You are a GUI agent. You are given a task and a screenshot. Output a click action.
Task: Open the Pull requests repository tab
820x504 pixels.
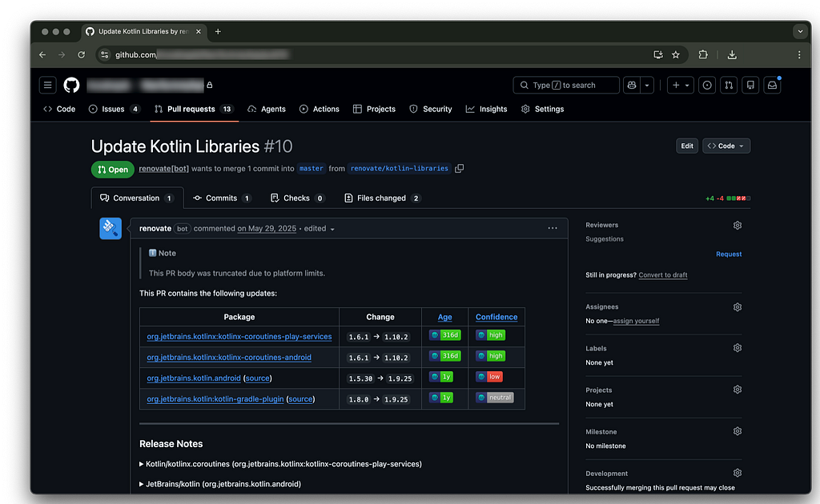194,109
